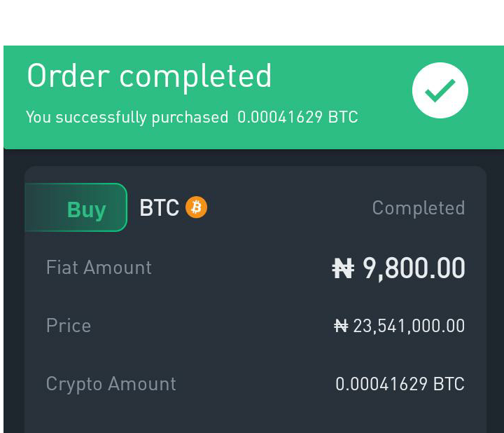Click the green order status banner

pyautogui.click(x=253, y=97)
